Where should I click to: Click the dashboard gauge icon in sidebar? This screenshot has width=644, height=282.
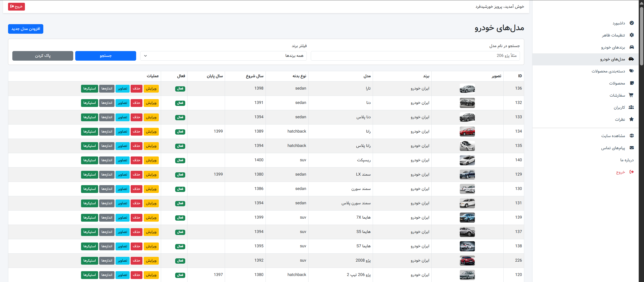coord(631,23)
